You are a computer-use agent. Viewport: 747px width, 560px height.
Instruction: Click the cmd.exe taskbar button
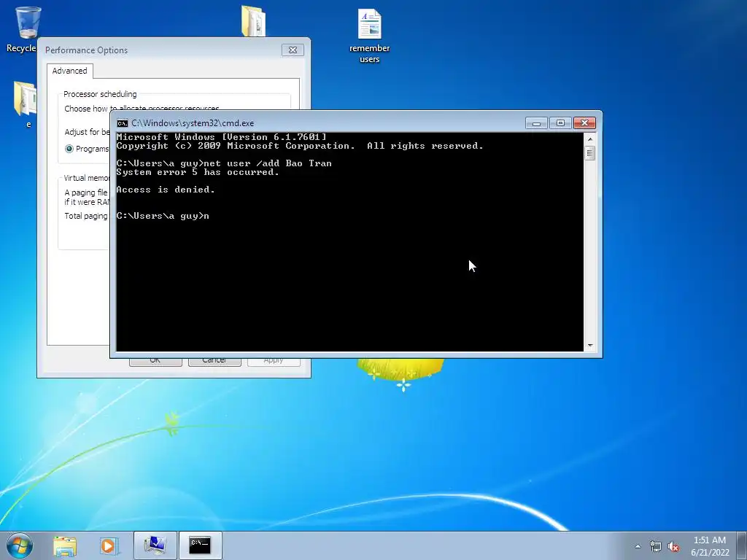pyautogui.click(x=200, y=545)
